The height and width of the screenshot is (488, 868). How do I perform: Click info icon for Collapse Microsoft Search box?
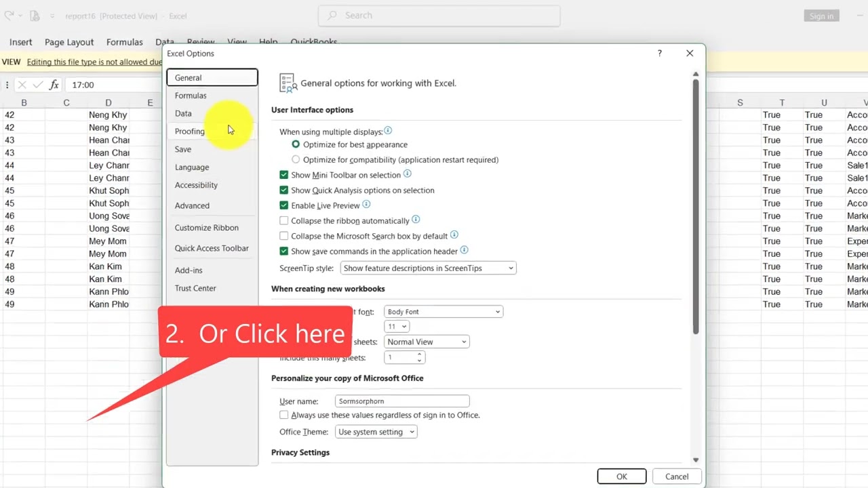(x=454, y=235)
